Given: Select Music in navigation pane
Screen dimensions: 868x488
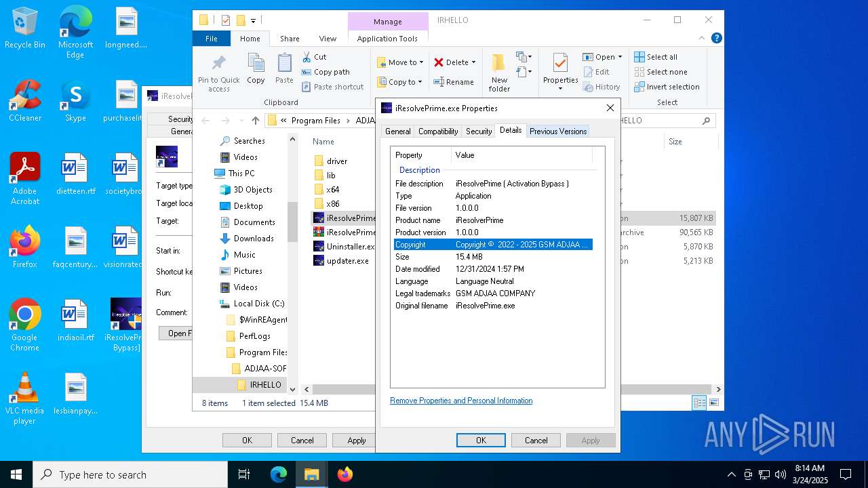Looking at the screenshot, I should [x=237, y=255].
